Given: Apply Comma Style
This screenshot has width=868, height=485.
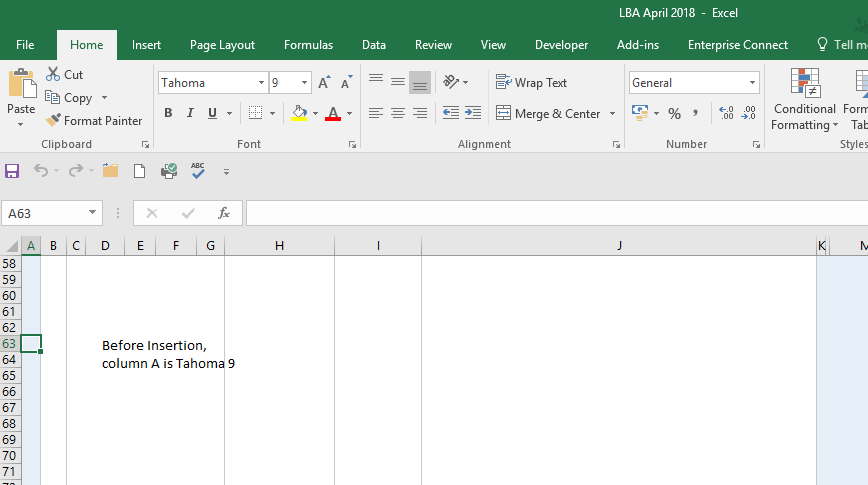Looking at the screenshot, I should click(695, 113).
